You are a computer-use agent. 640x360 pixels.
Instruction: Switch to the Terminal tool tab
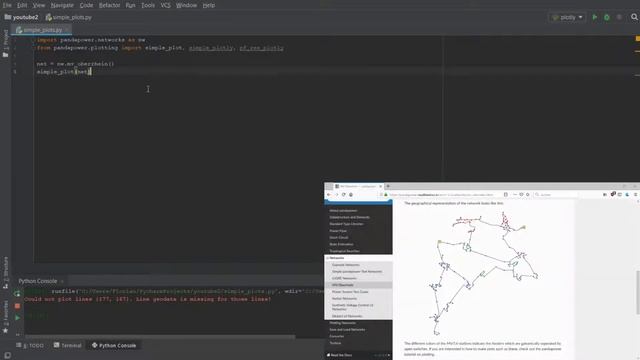click(68, 345)
